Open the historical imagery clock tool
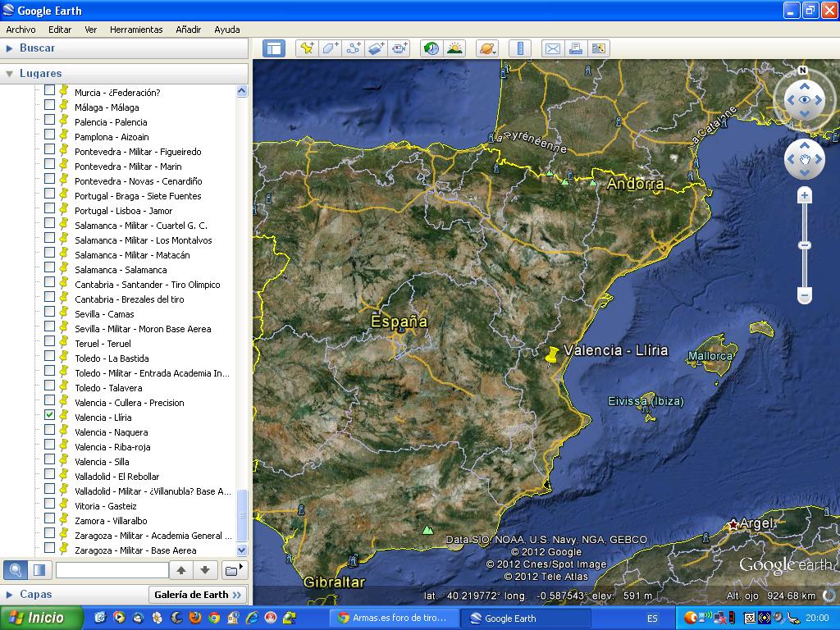Screen dimensions: 840x630 point(431,48)
